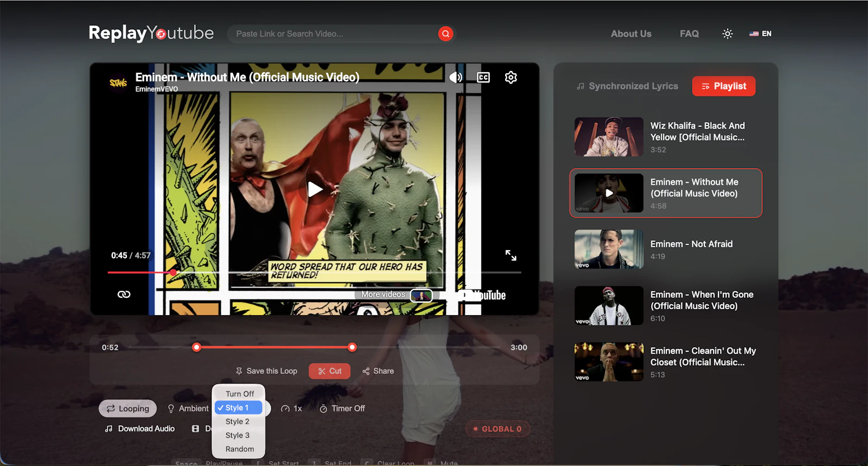Open Eminem - When I'm Gone thumbnail
Screen dimensions: 868x466
coord(609,305)
